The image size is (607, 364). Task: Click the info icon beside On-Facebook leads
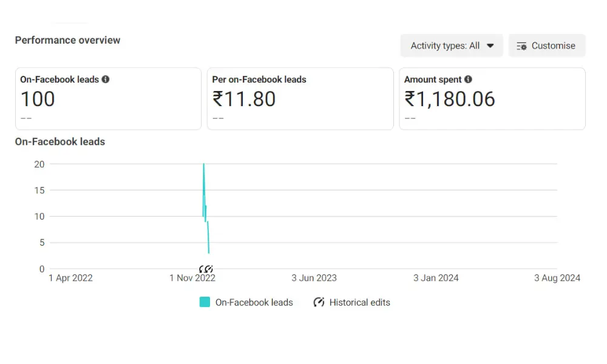click(x=105, y=79)
